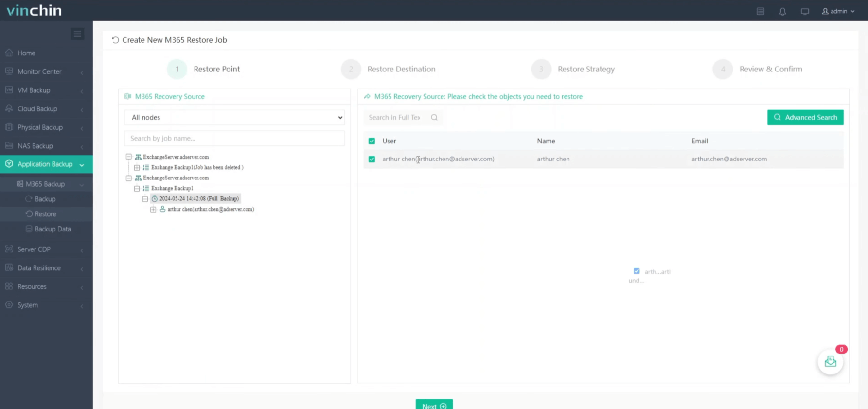
Task: Click the user icon beside arthur chen tree node
Action: tap(163, 209)
